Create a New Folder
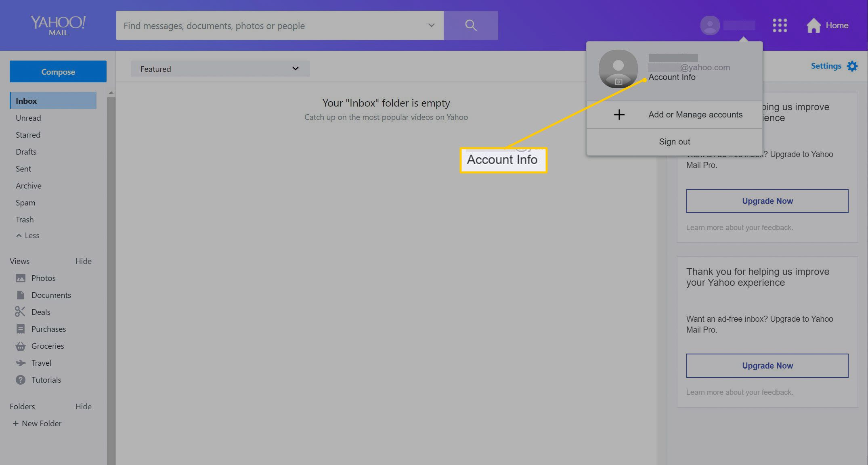Image resolution: width=868 pixels, height=465 pixels. tap(37, 423)
